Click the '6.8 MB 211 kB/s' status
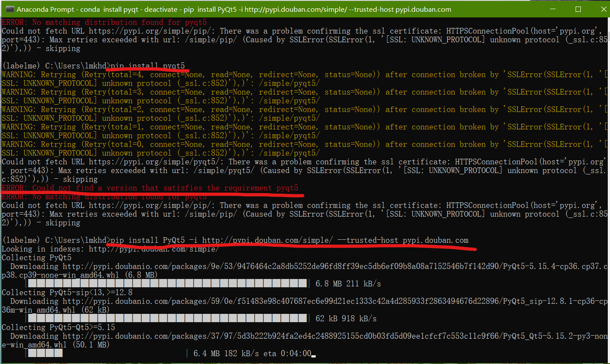The image size is (610, 364). (x=348, y=284)
